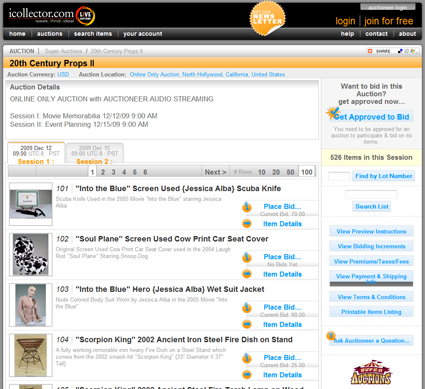Click item details arrow icon for lot 101

tap(247, 224)
